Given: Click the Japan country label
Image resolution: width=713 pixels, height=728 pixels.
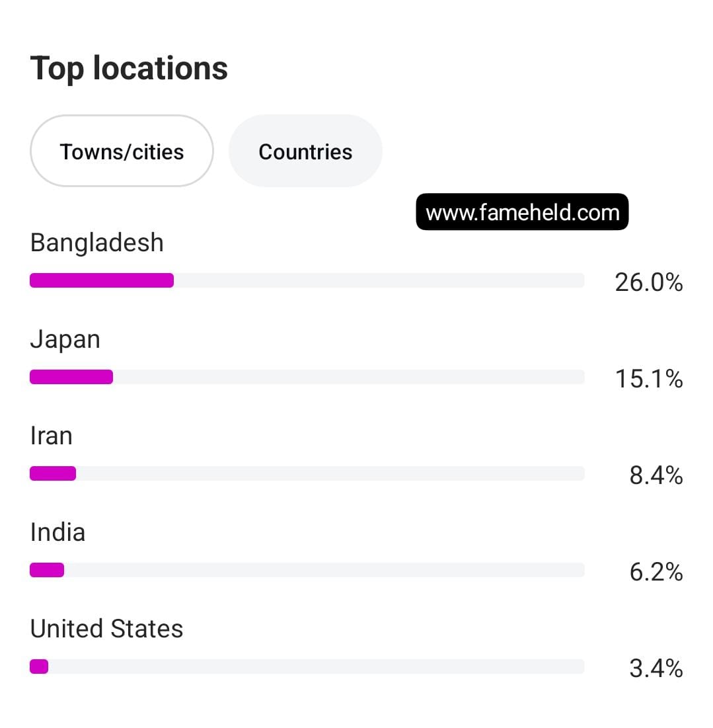Looking at the screenshot, I should [x=65, y=339].
